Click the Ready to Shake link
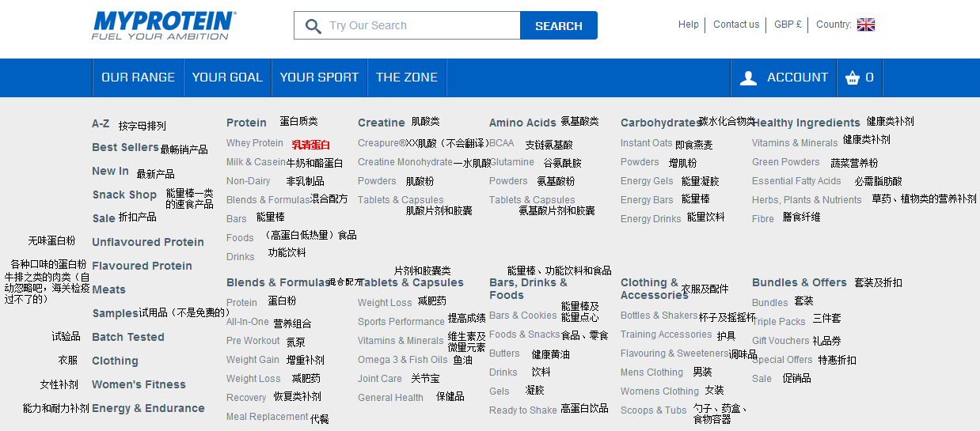 tap(523, 410)
